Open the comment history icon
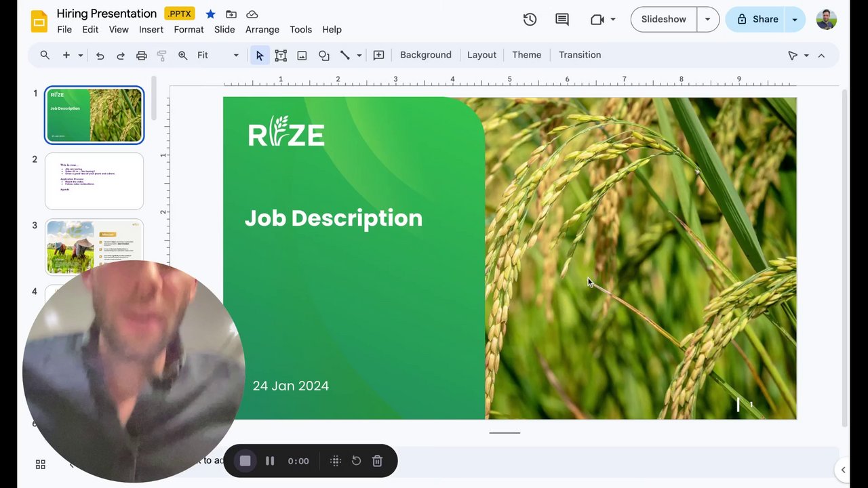Screen dimensions: 868x488 click(562, 20)
